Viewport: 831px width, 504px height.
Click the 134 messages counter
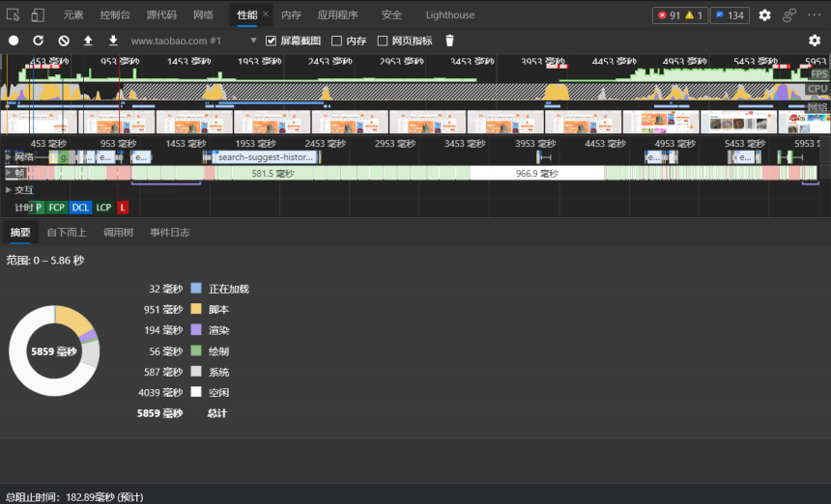730,15
